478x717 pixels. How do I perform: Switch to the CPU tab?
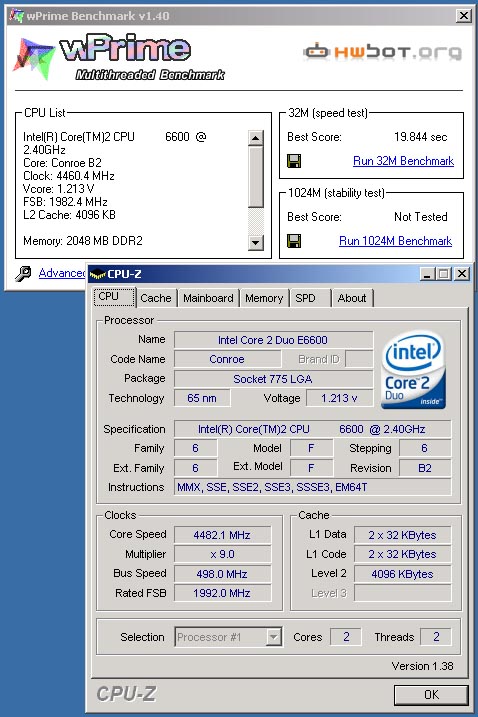114,297
